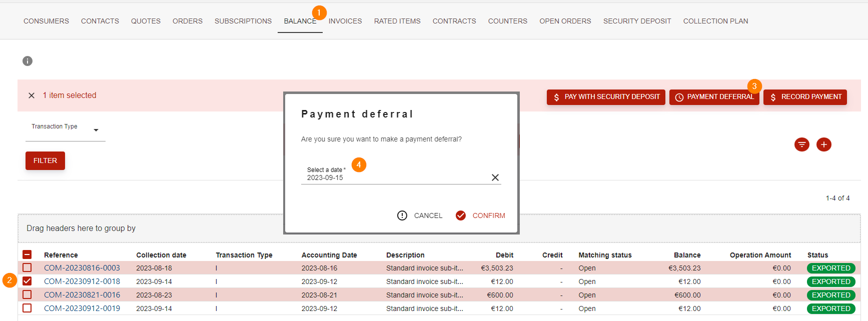Screen dimensions: 868x321
Task: Click accounting date 2023-08-16
Action: pyautogui.click(x=319, y=268)
